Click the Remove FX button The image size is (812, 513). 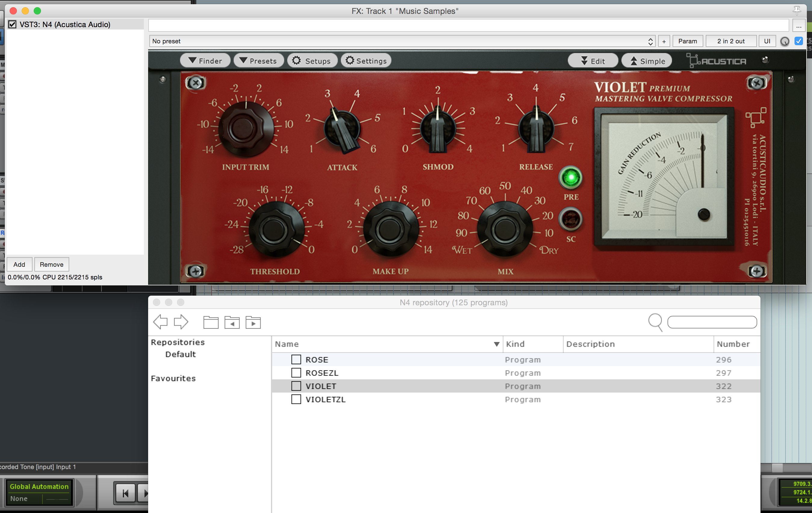tap(51, 264)
